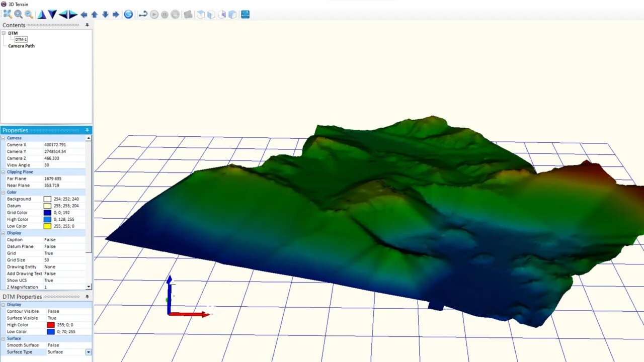644x362 pixels.
Task: Click the zoom in magnifier icon
Action: [18, 15]
